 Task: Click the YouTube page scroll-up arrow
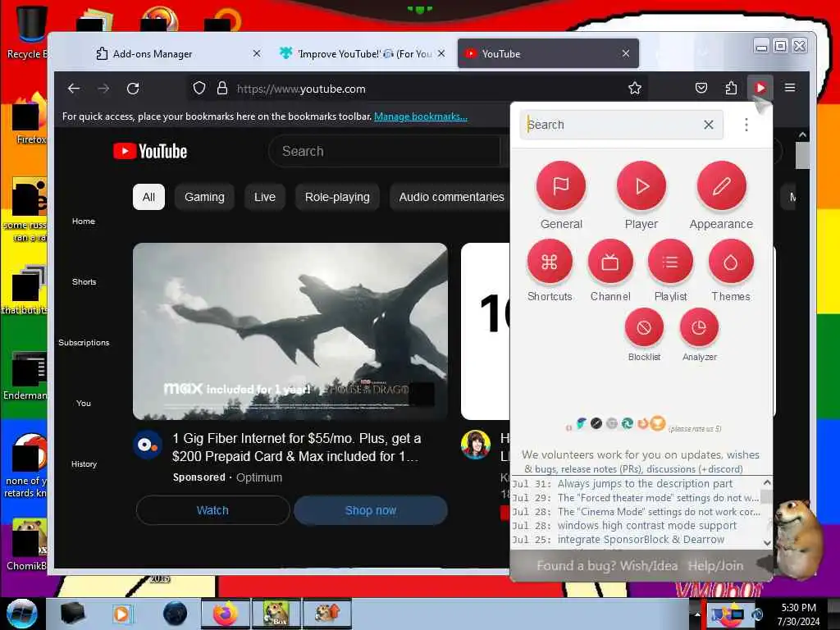click(x=802, y=135)
